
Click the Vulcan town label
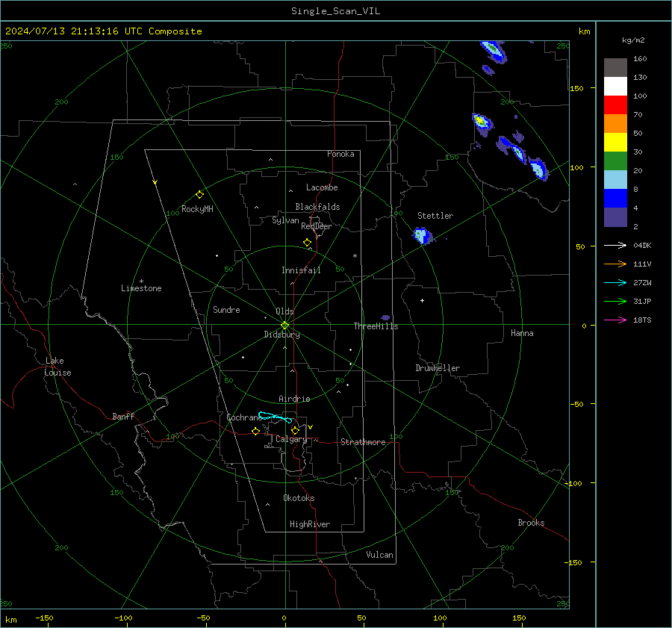coord(379,555)
